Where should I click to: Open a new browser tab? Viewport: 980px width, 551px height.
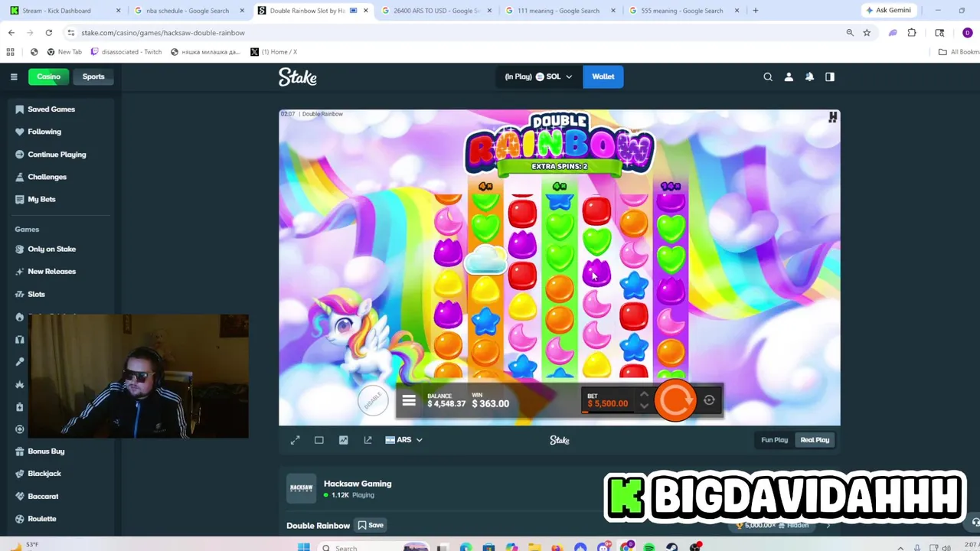click(756, 11)
